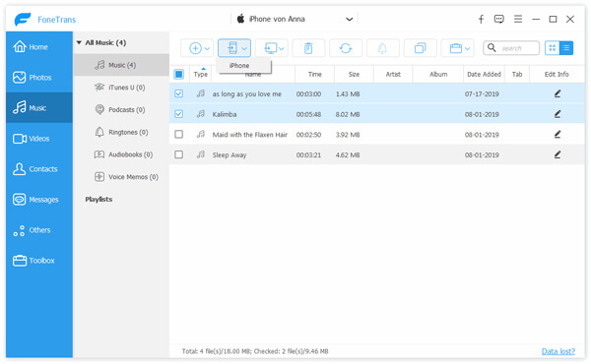Check the Sleep Away checkbox
Viewport: 591px width, 364px height.
(x=179, y=154)
